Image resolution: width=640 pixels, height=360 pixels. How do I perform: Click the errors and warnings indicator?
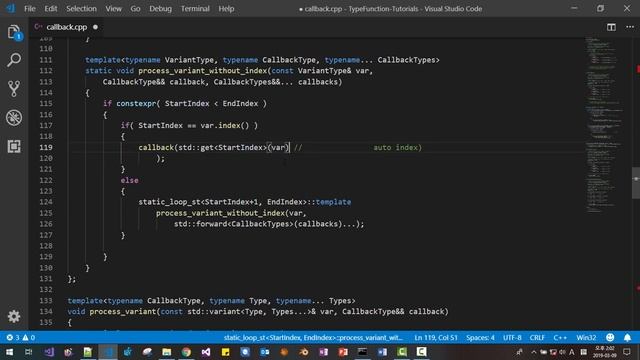(21, 338)
